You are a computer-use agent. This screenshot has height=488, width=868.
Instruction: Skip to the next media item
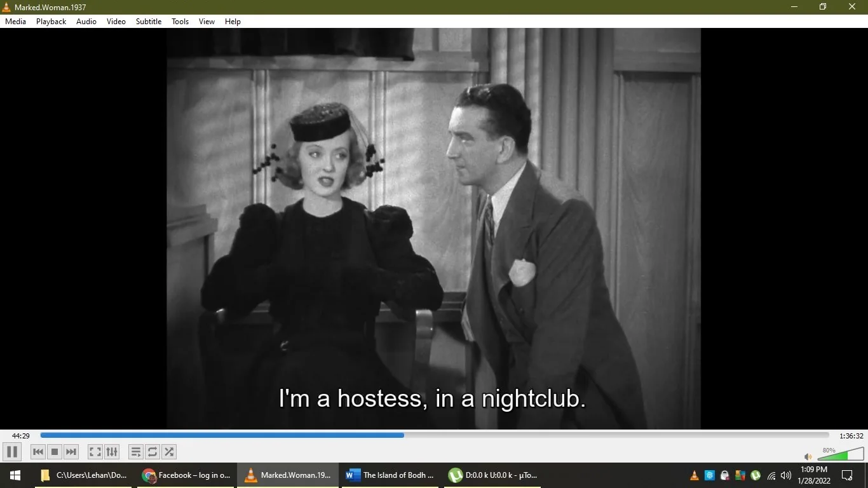point(71,452)
